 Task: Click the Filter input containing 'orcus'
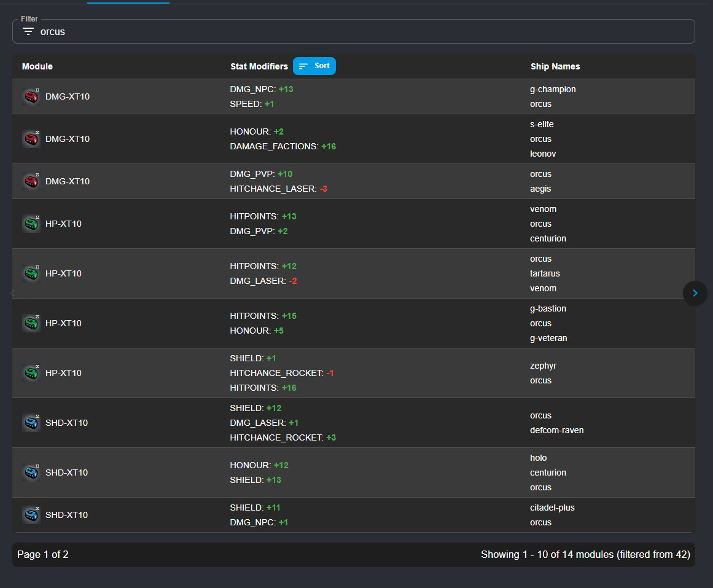click(x=353, y=31)
